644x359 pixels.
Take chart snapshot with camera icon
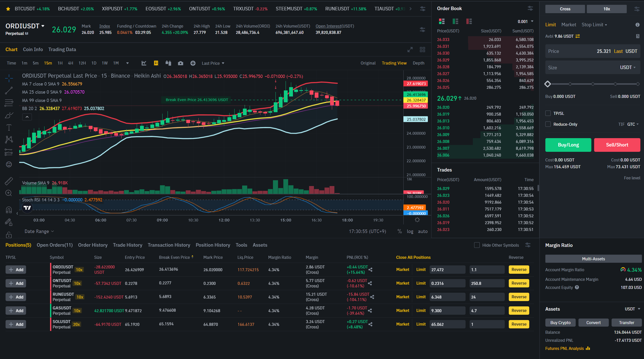coord(180,63)
